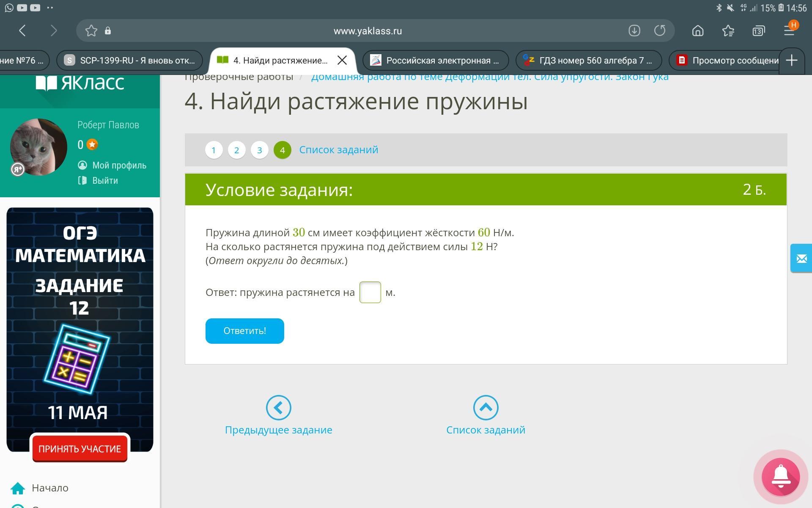Switch to SCP-1399-RU tab
The width and height of the screenshot is (812, 508).
click(129, 61)
